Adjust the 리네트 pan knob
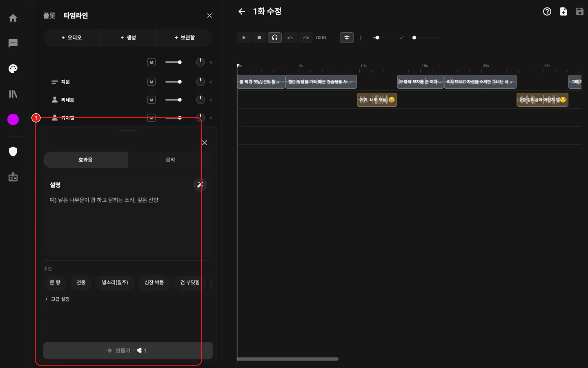The width and height of the screenshot is (588, 368). pos(200,100)
